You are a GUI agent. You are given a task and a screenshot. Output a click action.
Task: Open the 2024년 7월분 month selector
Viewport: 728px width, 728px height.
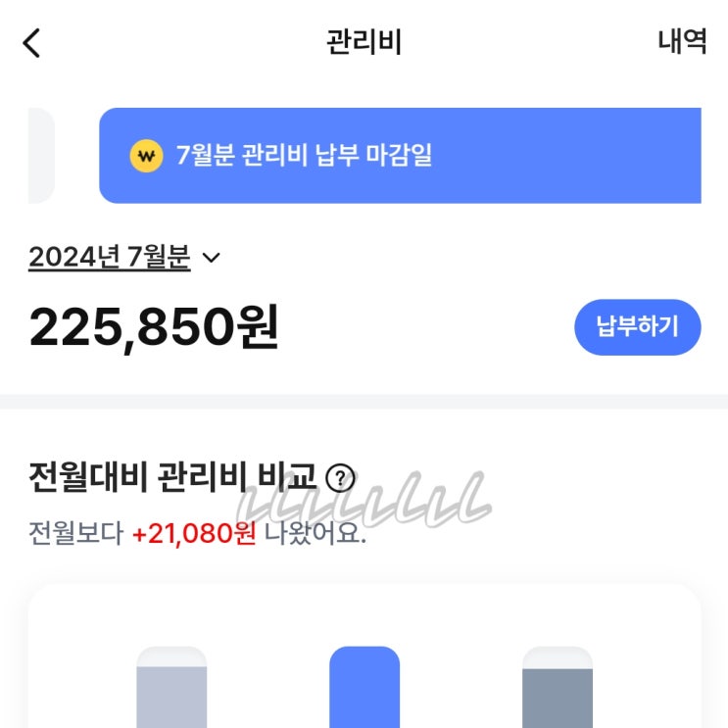[109, 258]
